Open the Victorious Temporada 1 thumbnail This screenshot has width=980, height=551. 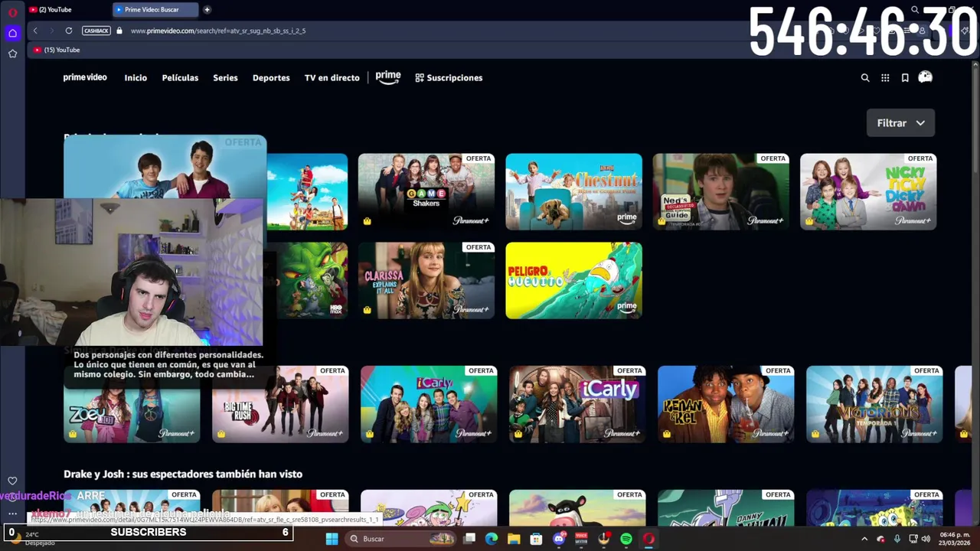[874, 404]
